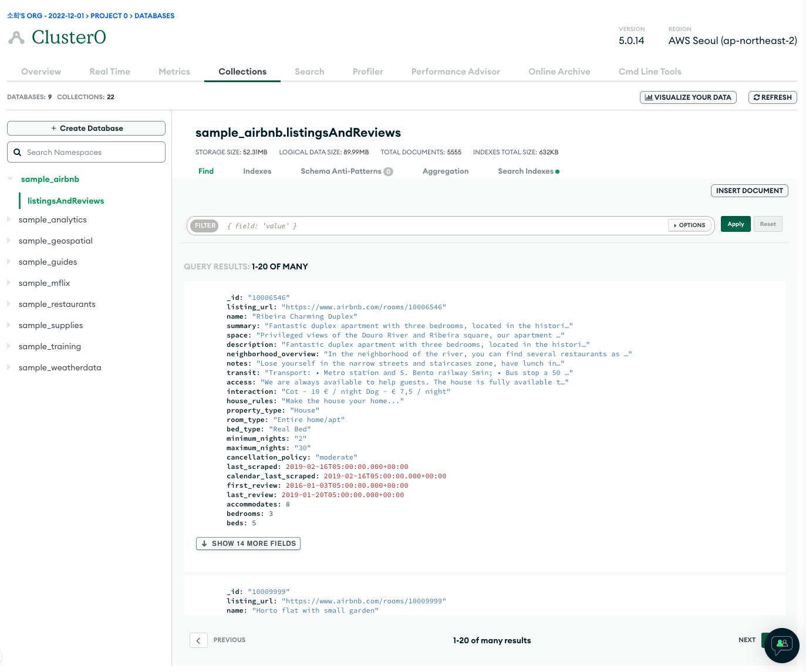Click the magnifier icon in Search Namespaces
The width and height of the screenshot is (806, 672).
point(18,152)
